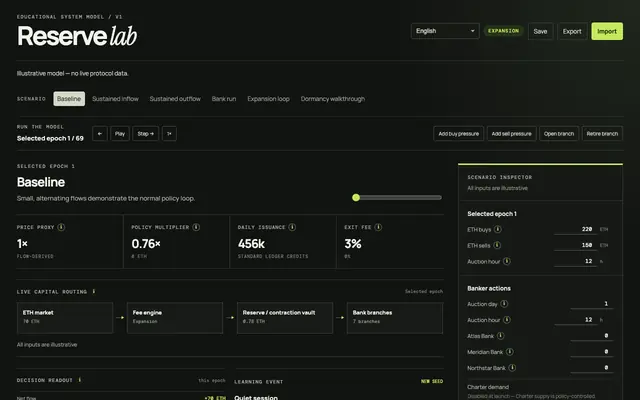This screenshot has height=400, width=640.
Task: Click the NEW SEED label
Action: (x=432, y=381)
